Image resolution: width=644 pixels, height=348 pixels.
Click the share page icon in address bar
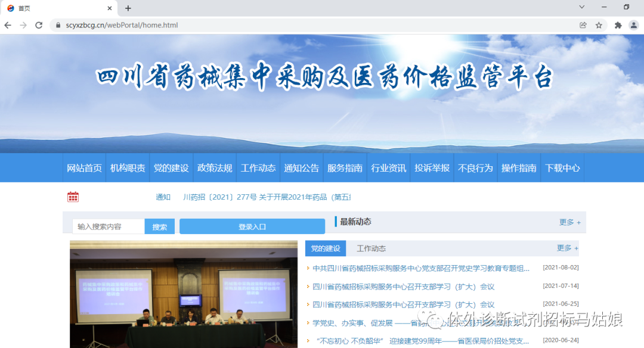(x=583, y=25)
